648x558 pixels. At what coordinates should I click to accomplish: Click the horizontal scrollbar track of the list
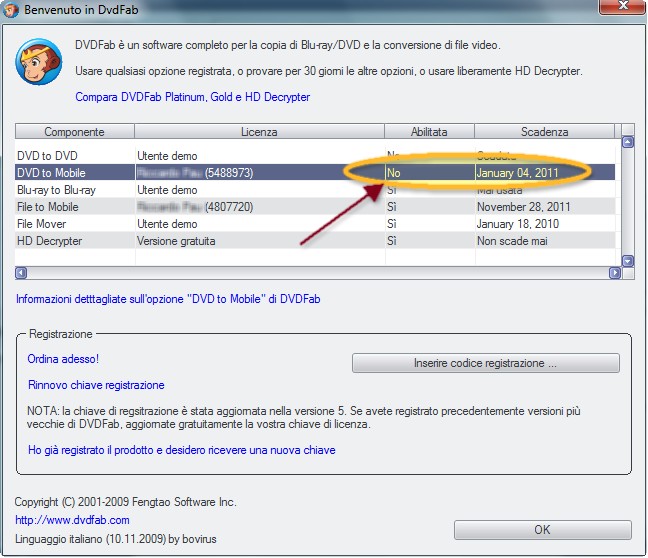[x=318, y=273]
